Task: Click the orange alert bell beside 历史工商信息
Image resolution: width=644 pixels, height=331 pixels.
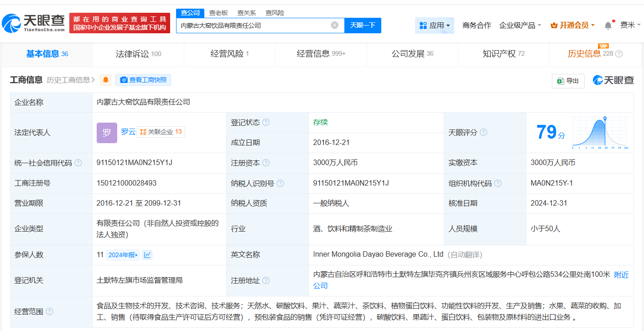Action: point(106,80)
